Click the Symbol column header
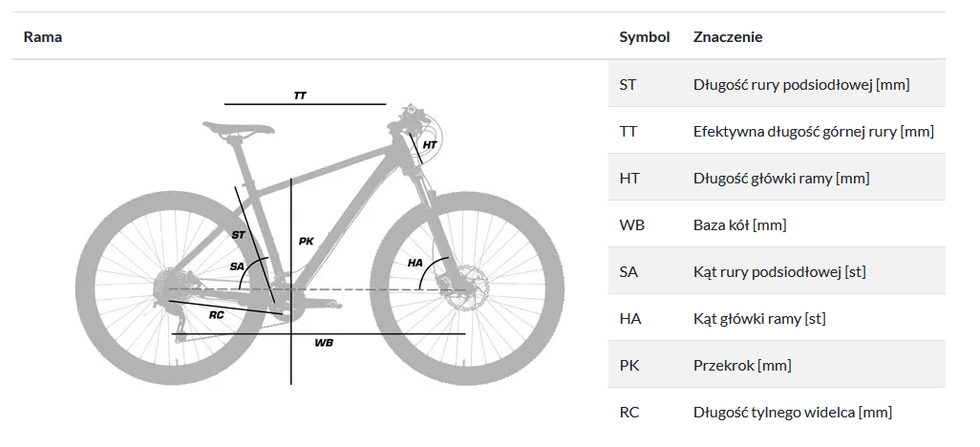Screen dimensions: 980x447 644,37
